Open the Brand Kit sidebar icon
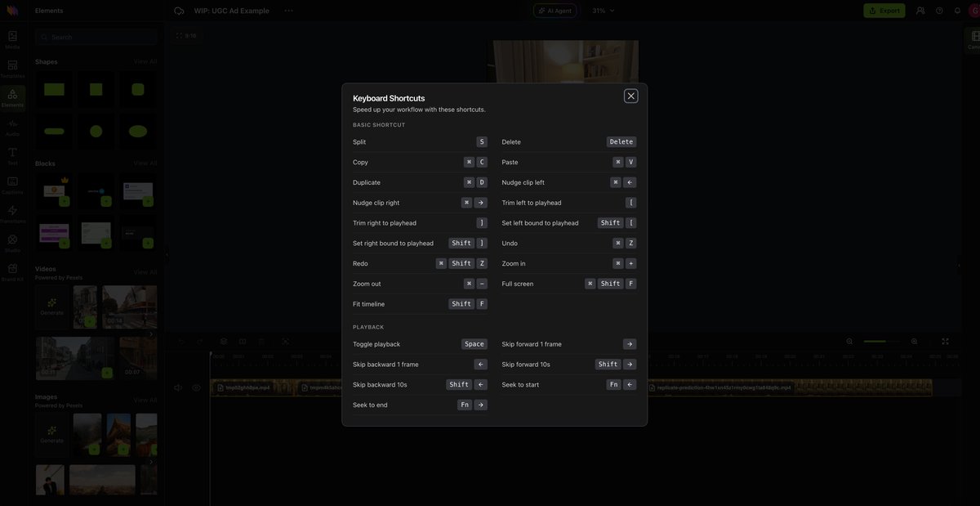980x506 pixels. 12,272
